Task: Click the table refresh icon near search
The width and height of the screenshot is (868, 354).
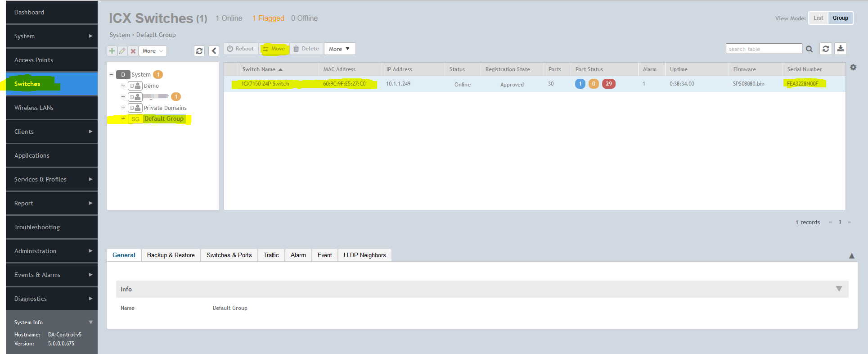Action: point(825,49)
